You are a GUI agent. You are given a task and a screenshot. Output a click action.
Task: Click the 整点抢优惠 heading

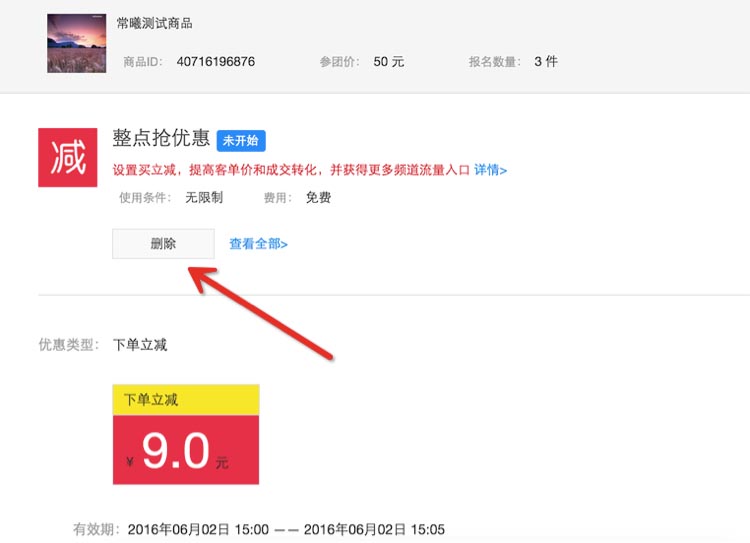[x=161, y=138]
